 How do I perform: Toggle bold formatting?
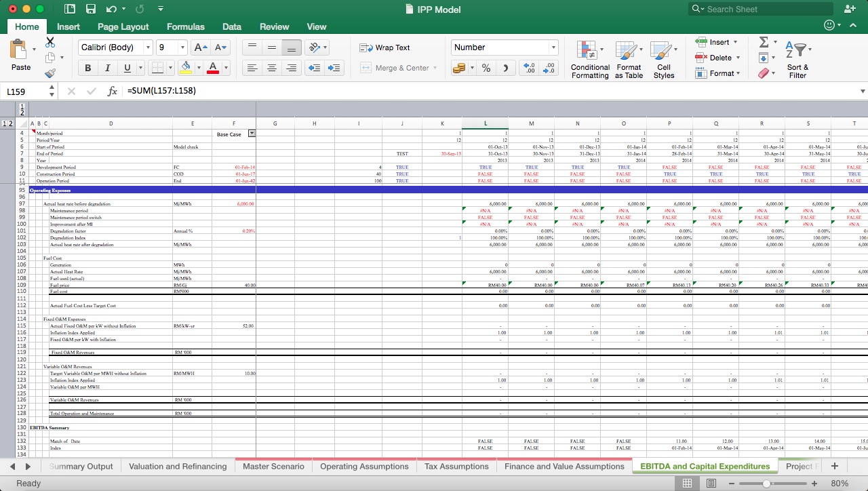coord(87,68)
